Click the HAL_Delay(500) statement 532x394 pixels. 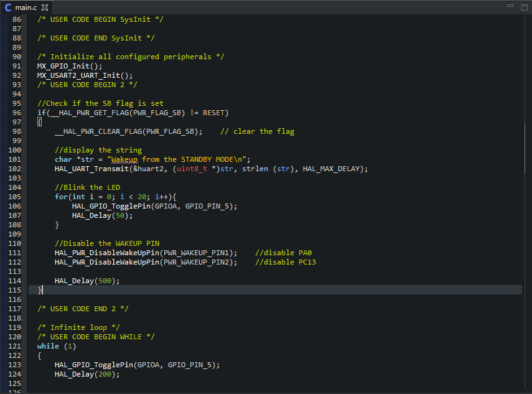coord(86,281)
